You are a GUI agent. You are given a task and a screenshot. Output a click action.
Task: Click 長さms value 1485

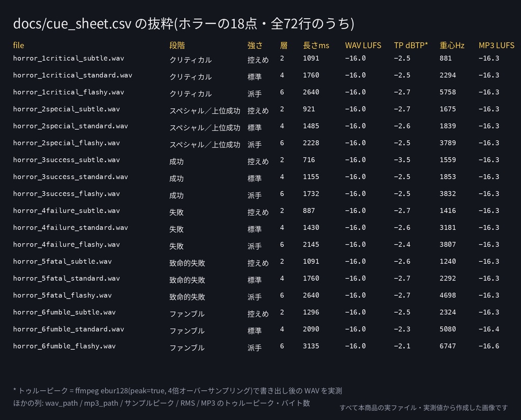pos(311,126)
